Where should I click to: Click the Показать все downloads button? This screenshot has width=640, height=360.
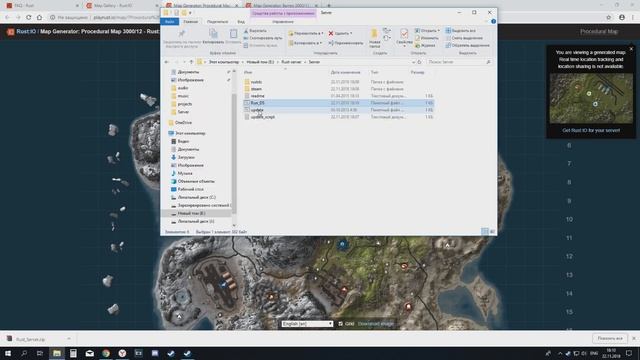pyautogui.click(x=609, y=338)
